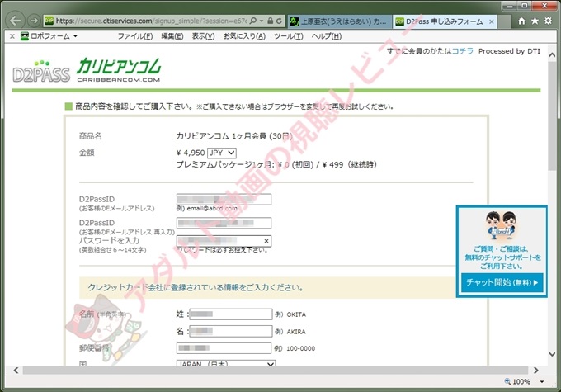Open Favorites star icon

tap(535, 21)
